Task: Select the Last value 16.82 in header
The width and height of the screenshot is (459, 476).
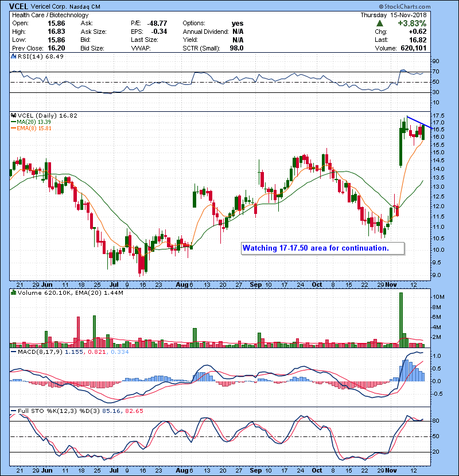Action: [418, 40]
